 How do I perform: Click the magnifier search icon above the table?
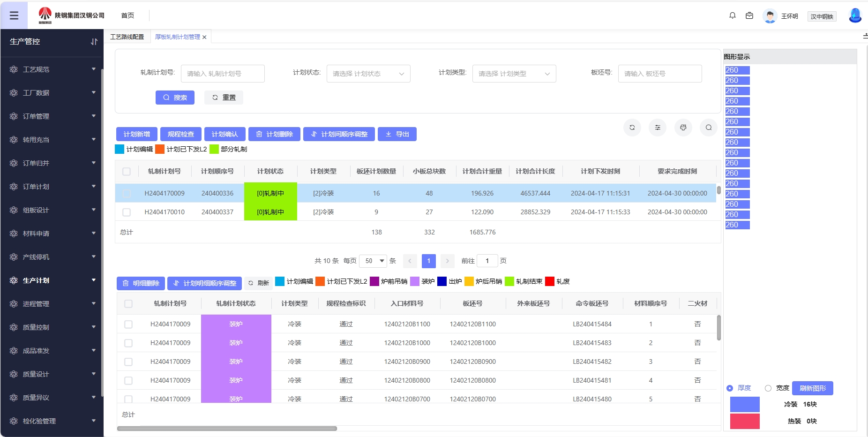(708, 127)
